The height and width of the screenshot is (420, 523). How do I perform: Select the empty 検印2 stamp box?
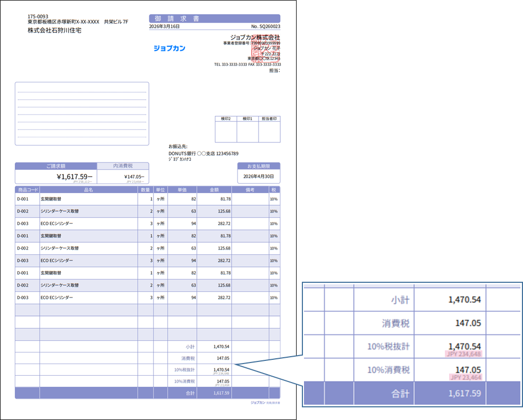(x=226, y=132)
